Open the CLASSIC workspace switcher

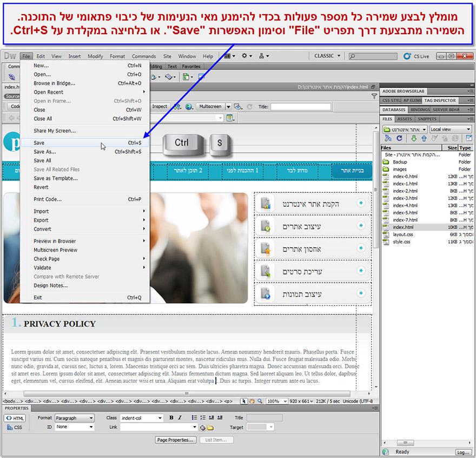327,56
